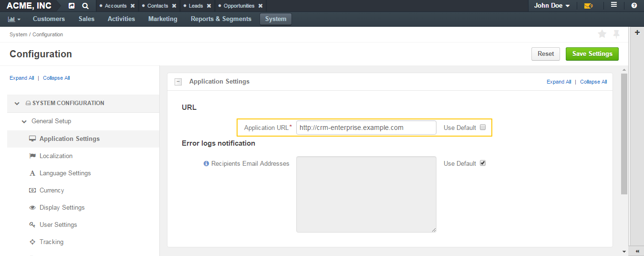
Task: Open the hamburger menu icon in top bar
Action: tap(614, 5)
